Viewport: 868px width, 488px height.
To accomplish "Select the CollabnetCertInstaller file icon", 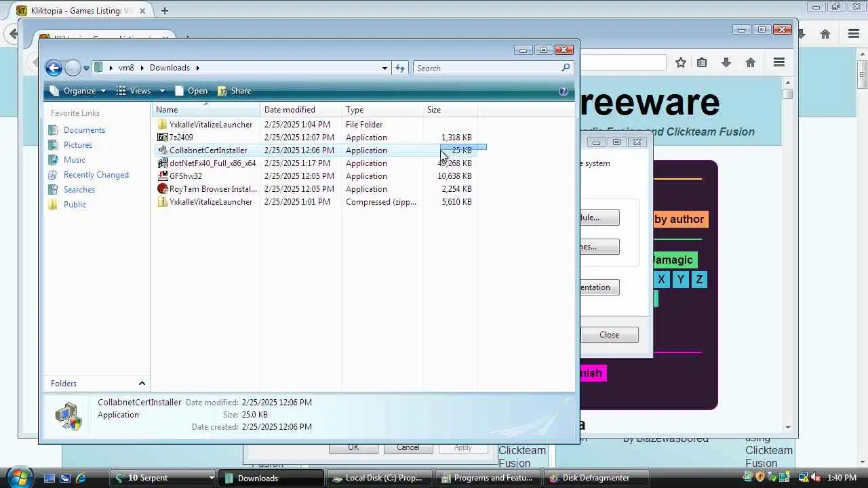I will (162, 150).
